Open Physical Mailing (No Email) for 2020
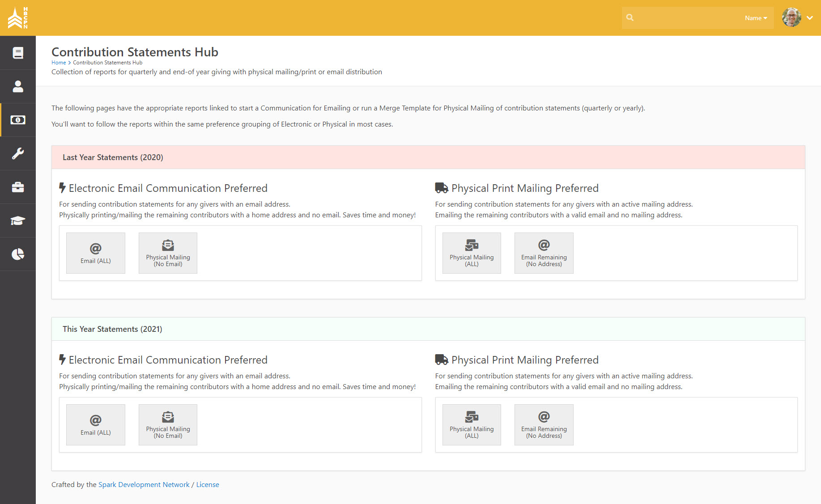The image size is (821, 504). [168, 253]
